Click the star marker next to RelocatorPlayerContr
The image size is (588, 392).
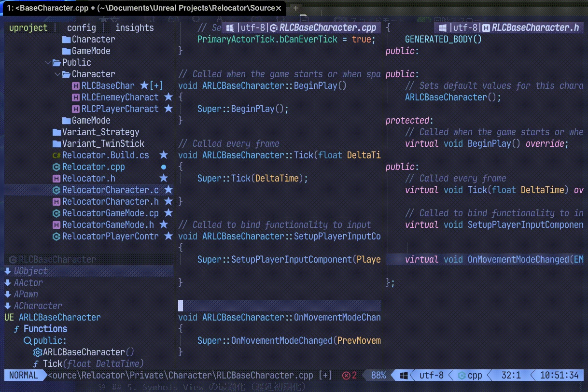point(168,236)
